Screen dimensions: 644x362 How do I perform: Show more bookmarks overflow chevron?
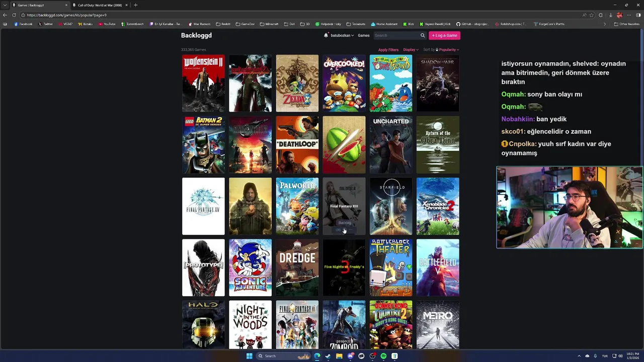click(x=605, y=24)
